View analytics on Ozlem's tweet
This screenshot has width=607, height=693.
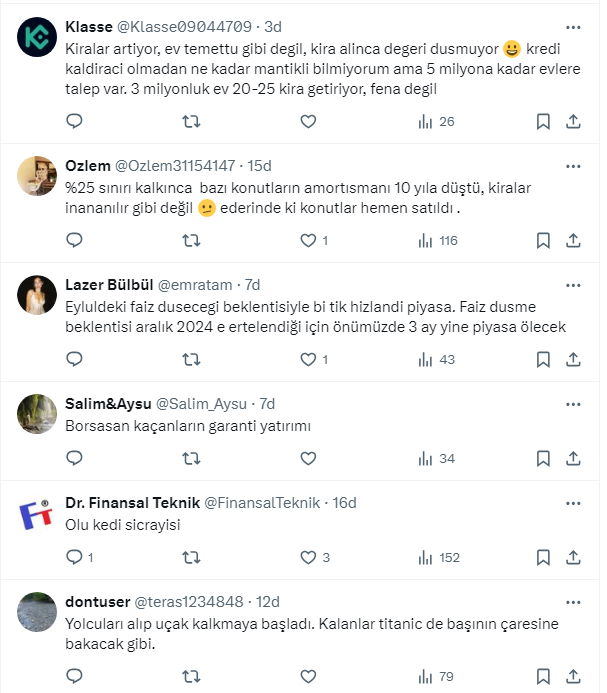(x=437, y=240)
